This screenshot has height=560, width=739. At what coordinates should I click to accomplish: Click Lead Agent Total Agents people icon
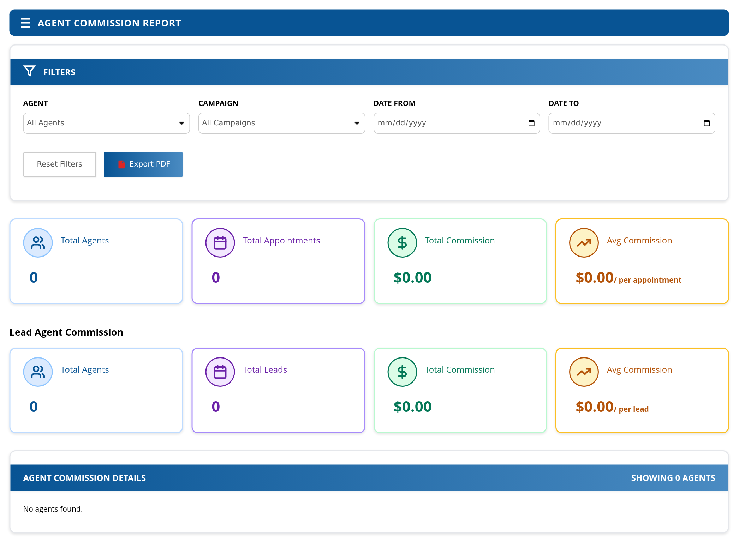point(38,372)
